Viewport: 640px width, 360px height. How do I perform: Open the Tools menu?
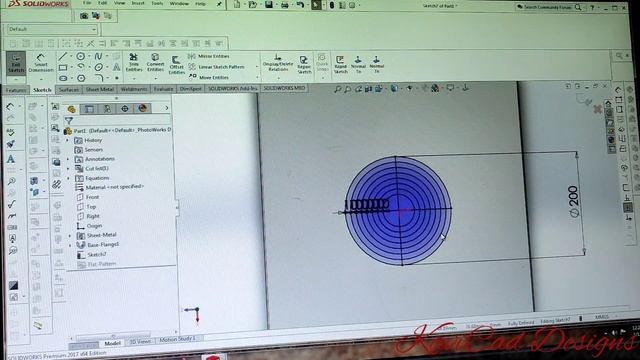click(x=157, y=4)
